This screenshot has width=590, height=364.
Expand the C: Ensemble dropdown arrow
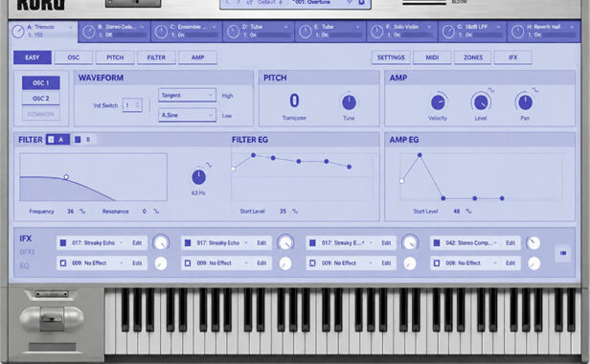(x=214, y=27)
